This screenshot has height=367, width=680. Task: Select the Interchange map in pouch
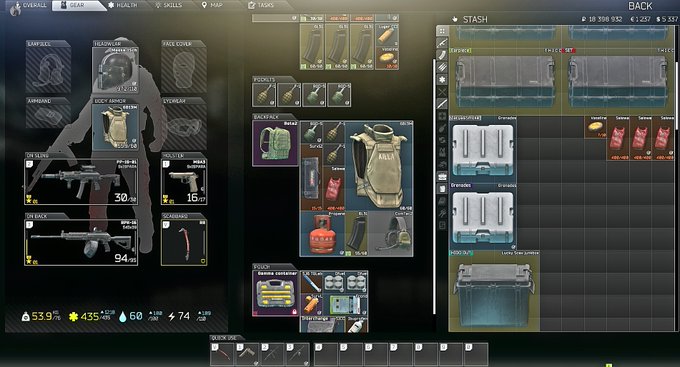click(x=323, y=324)
